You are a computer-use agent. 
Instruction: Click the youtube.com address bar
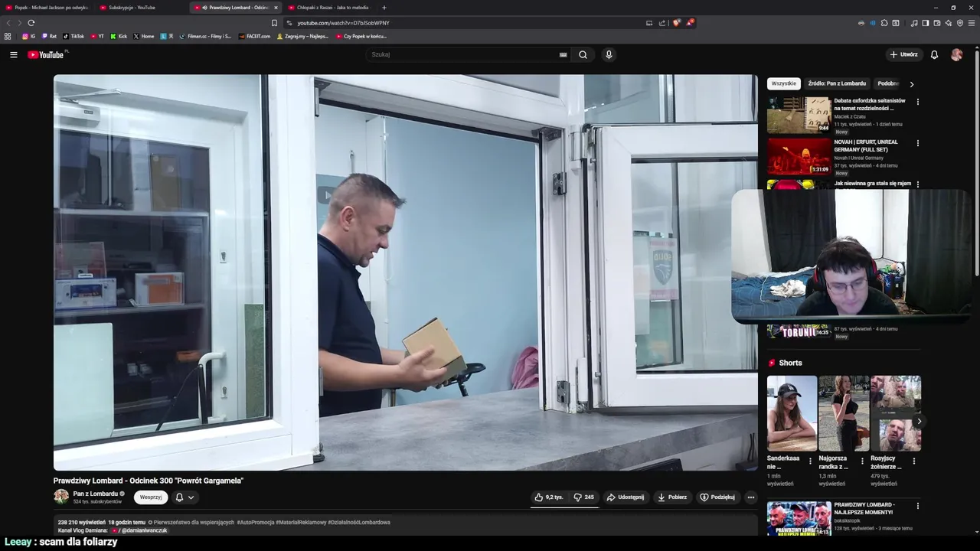(x=467, y=23)
